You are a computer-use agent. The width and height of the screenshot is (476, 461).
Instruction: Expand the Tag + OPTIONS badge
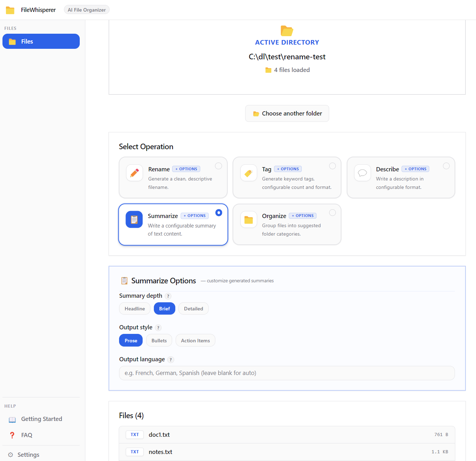coord(288,169)
